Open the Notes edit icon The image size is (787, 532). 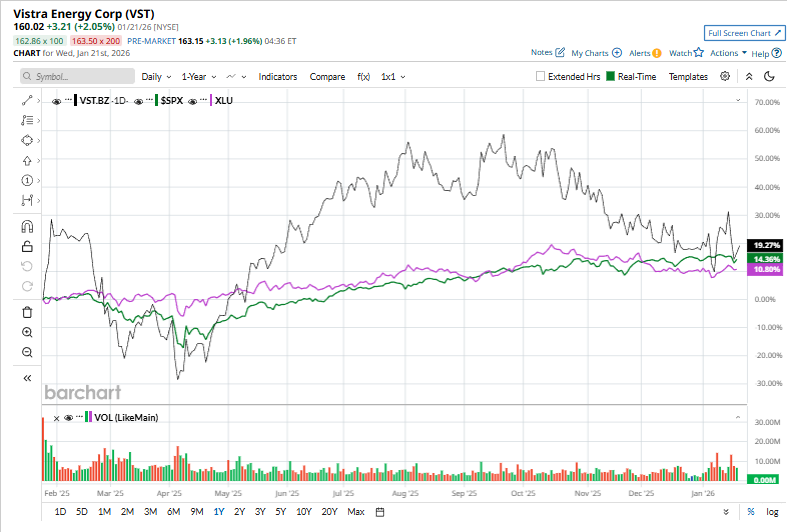coord(560,52)
